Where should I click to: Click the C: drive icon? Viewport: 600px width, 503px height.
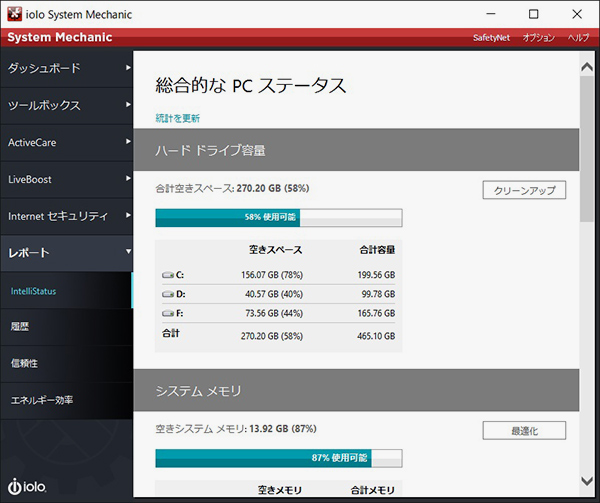tap(168, 275)
